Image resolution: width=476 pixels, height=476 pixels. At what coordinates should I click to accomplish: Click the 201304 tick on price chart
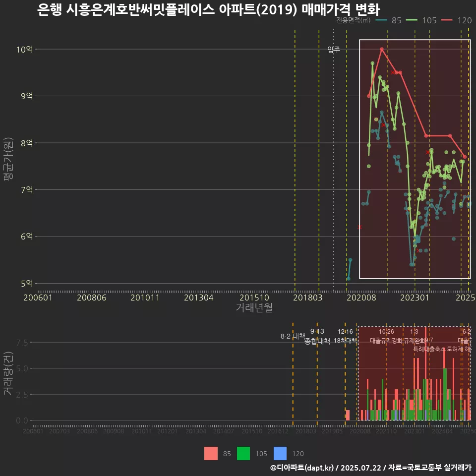pyautogui.click(x=199, y=297)
